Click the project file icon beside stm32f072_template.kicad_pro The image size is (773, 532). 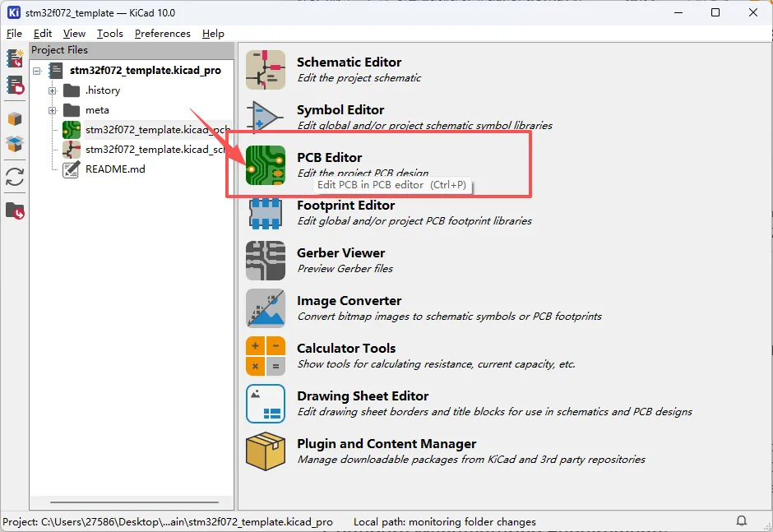point(56,71)
